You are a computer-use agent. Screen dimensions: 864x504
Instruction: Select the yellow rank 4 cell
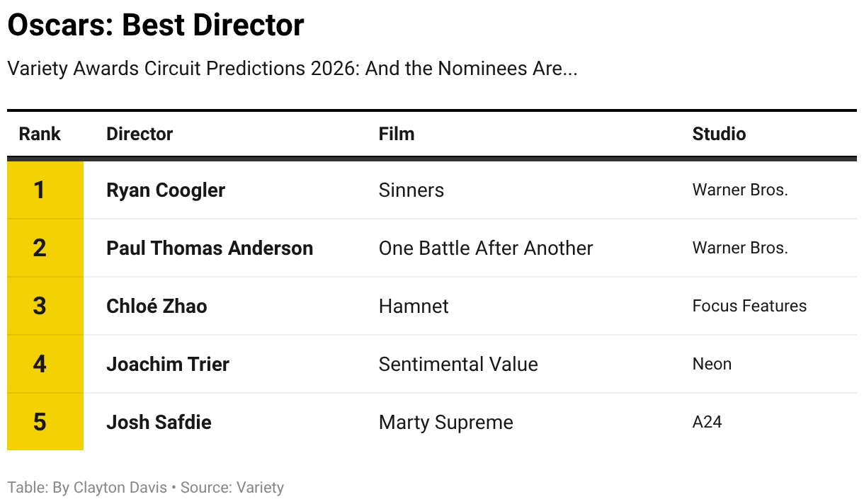45,364
